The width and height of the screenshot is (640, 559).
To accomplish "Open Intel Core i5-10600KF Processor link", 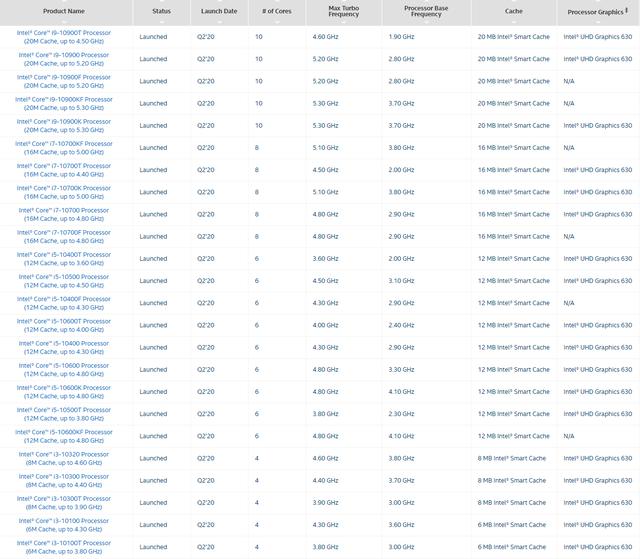I will pyautogui.click(x=64, y=436).
